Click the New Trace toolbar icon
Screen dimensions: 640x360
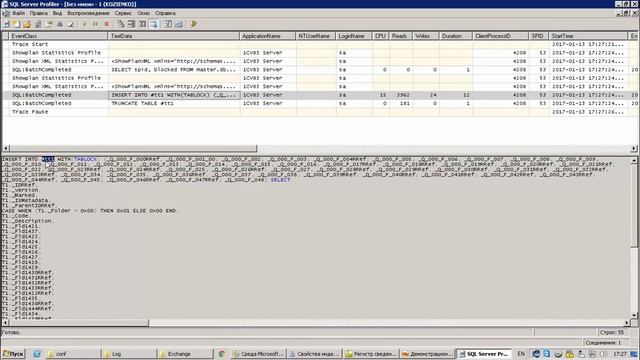tap(7, 24)
